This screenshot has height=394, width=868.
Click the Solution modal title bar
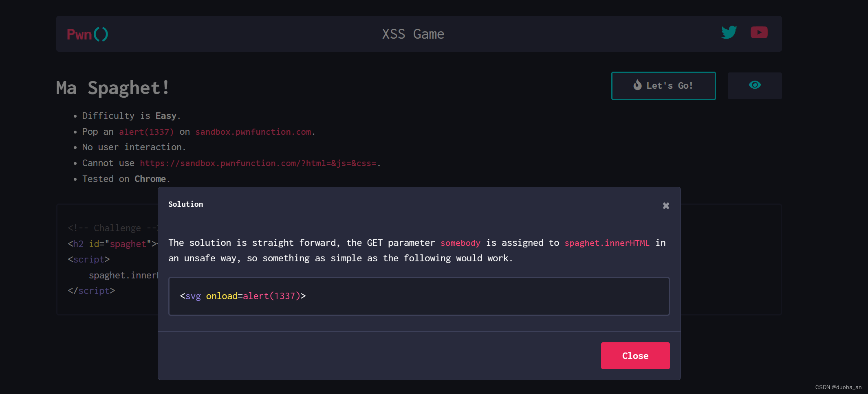pyautogui.click(x=185, y=204)
